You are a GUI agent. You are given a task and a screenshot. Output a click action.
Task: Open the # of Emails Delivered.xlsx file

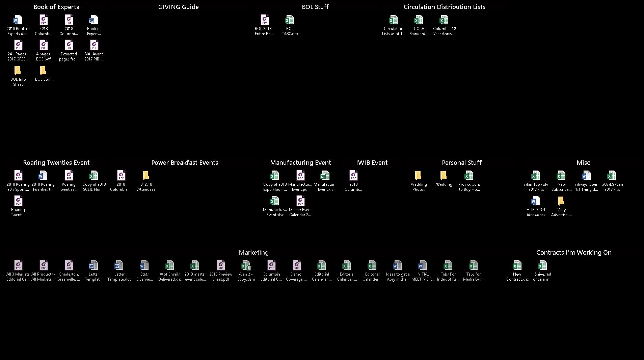pos(170,271)
